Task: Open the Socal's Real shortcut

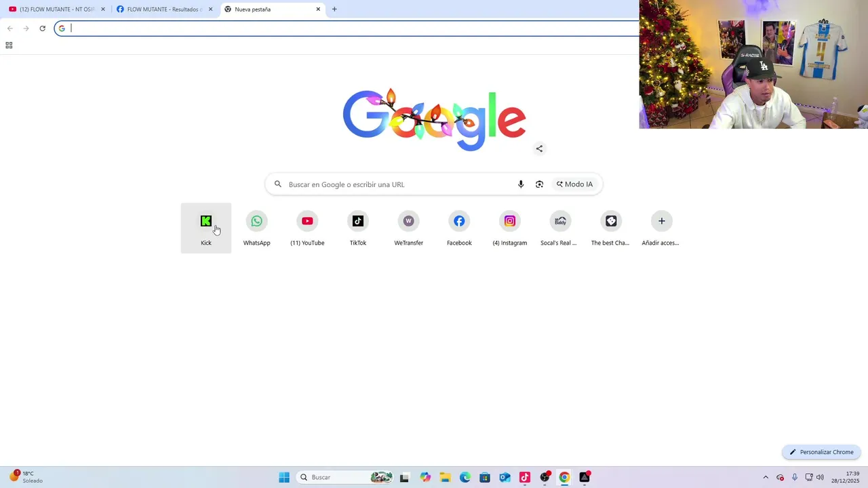Action: [560, 228]
